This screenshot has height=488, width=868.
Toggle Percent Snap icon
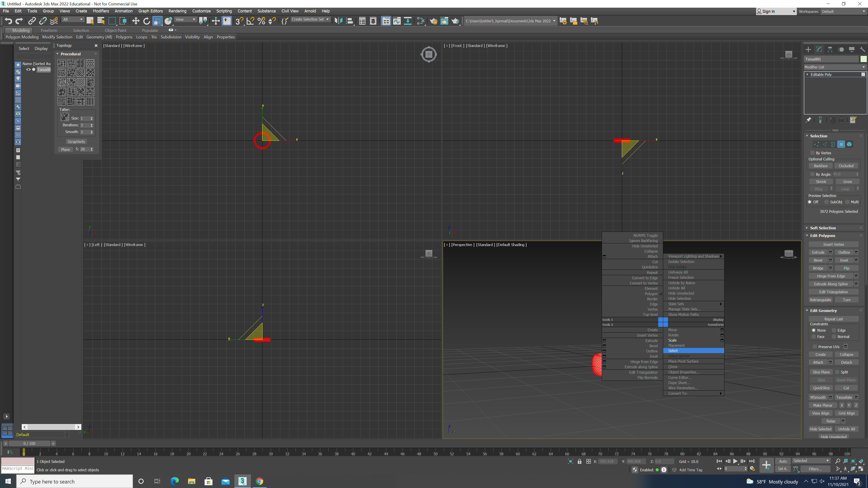pos(261,21)
